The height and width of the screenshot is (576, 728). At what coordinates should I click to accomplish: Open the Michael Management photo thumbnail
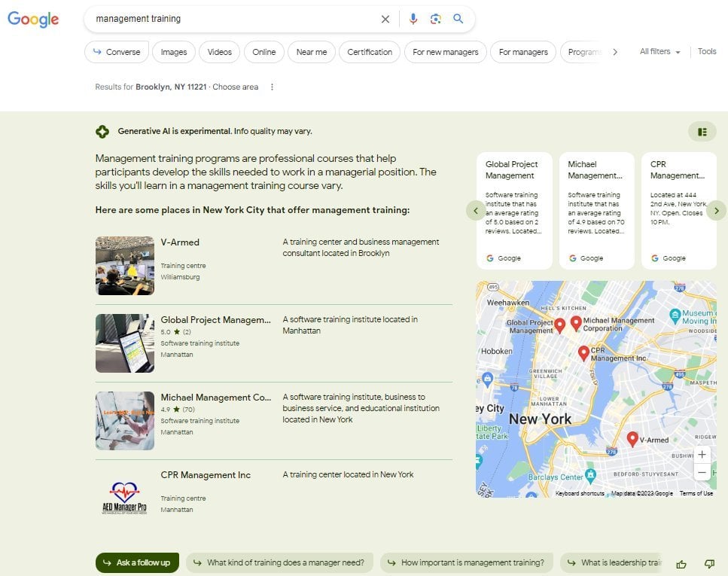pyautogui.click(x=125, y=421)
